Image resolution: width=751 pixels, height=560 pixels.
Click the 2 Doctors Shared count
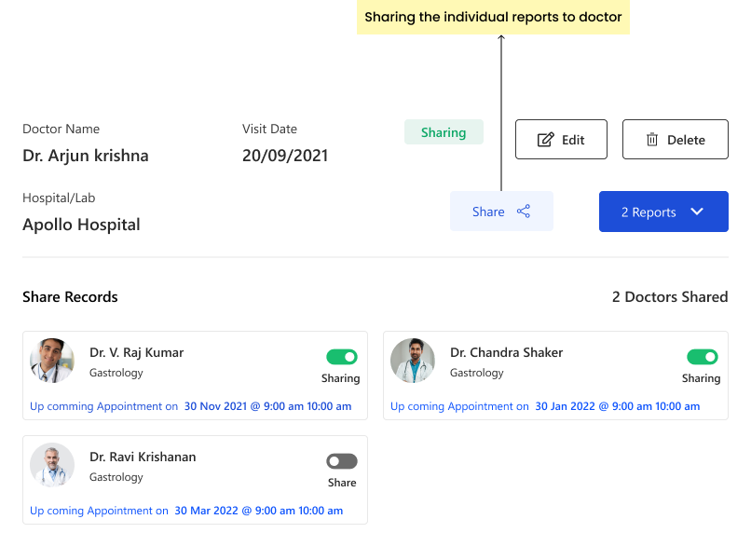pyautogui.click(x=670, y=297)
